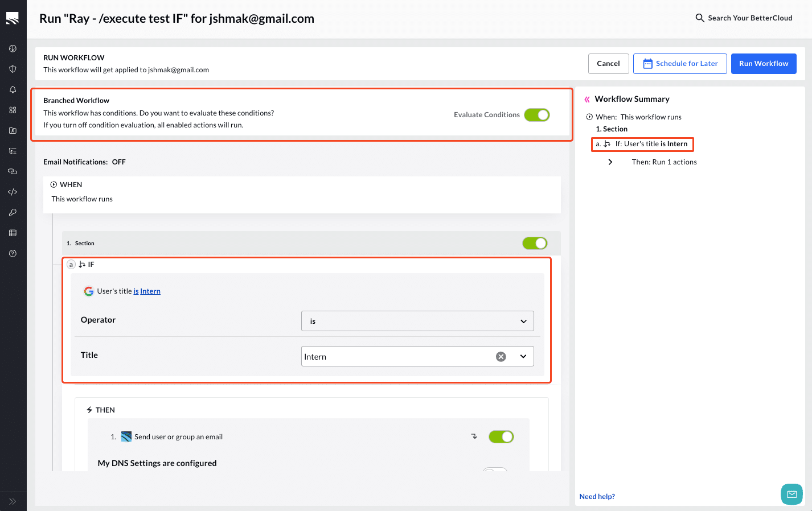The width and height of the screenshot is (812, 511).
Task: Open the key icon in sidebar
Action: point(13,213)
